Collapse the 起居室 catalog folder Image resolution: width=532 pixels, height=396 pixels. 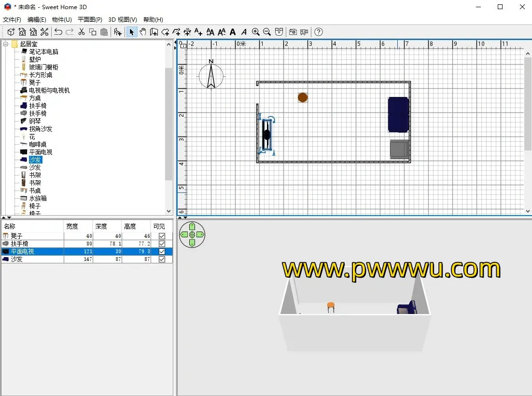coord(6,44)
